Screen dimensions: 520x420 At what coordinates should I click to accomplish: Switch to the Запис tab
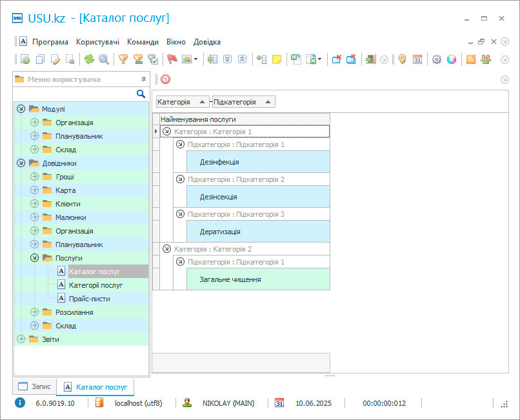35,386
